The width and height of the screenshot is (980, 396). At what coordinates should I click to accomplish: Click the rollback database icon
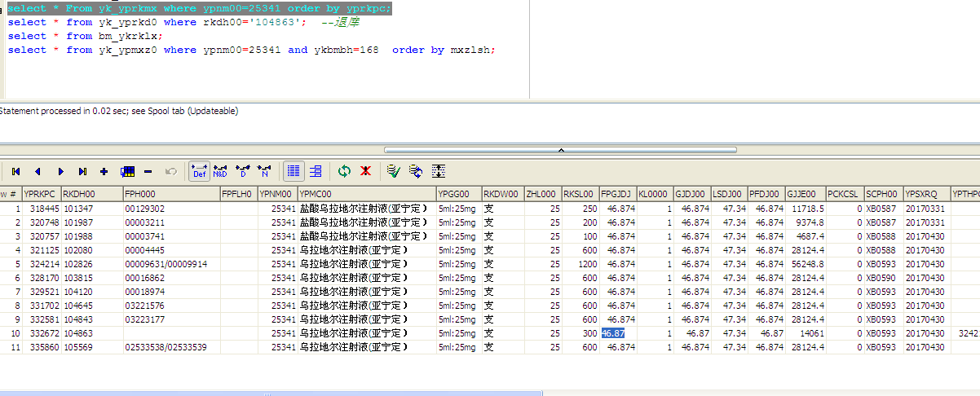(x=416, y=171)
